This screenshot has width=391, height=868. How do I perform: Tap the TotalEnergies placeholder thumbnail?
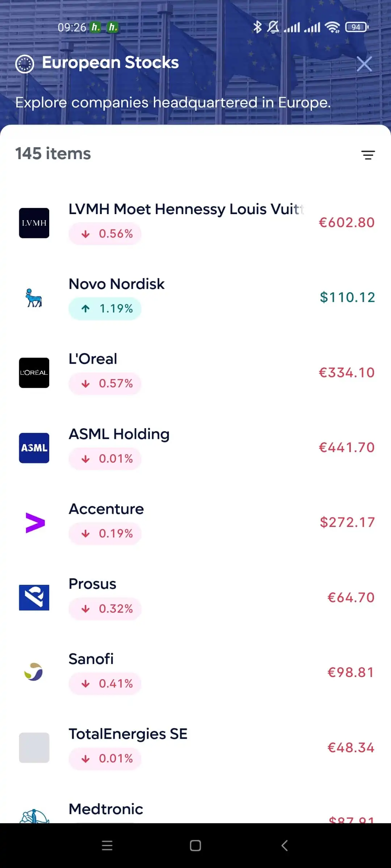click(34, 748)
